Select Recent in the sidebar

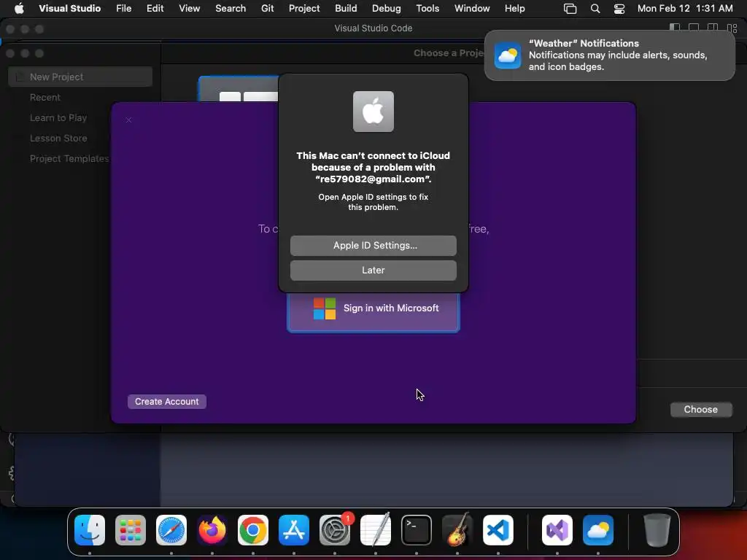coord(44,97)
